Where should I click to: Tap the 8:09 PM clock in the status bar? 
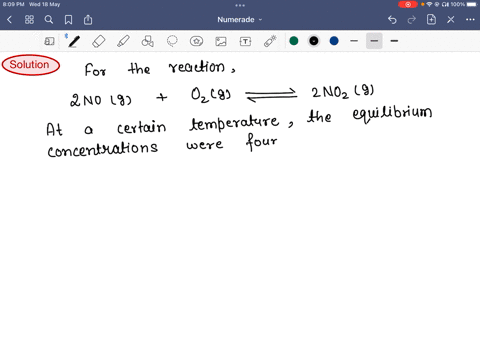(x=14, y=4)
